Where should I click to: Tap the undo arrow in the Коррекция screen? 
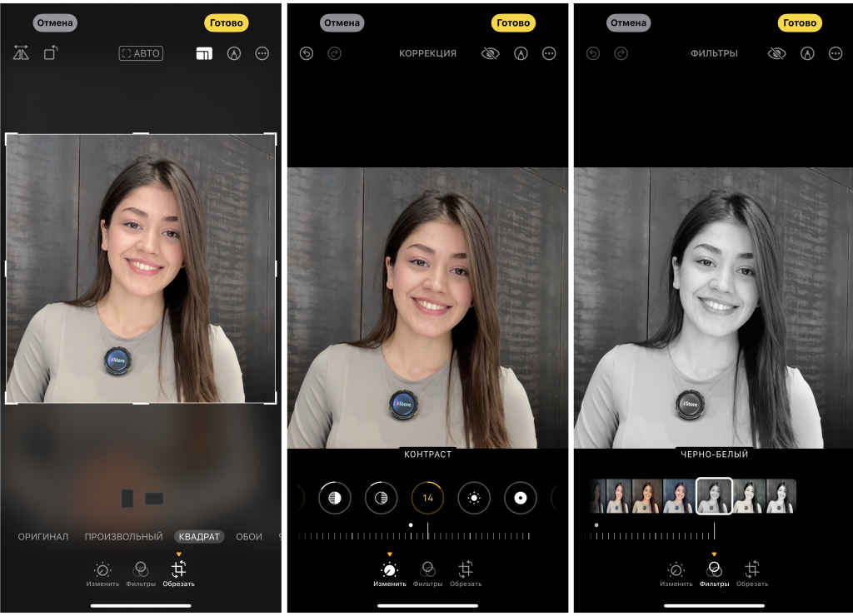click(306, 53)
